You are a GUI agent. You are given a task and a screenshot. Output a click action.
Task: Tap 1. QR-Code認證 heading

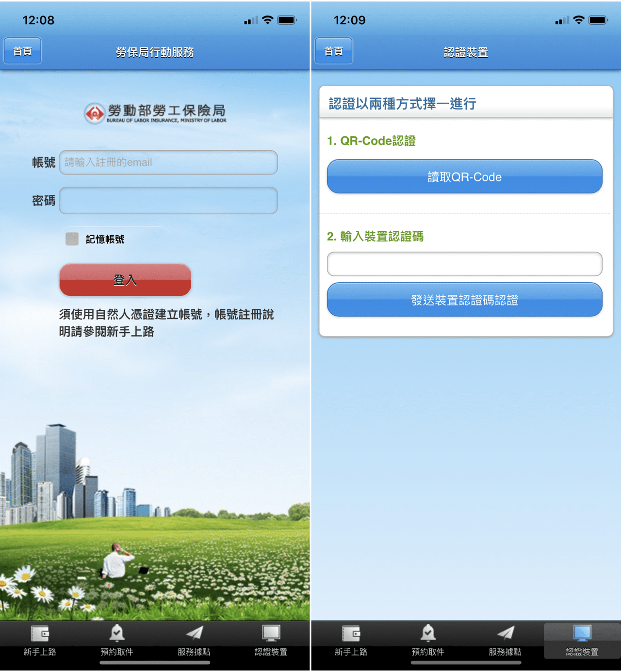[371, 141]
